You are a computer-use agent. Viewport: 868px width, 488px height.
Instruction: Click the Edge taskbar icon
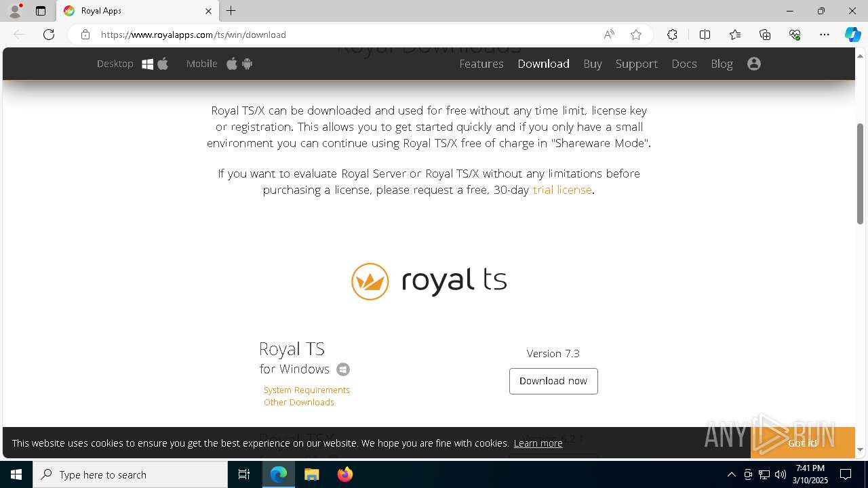tap(279, 474)
